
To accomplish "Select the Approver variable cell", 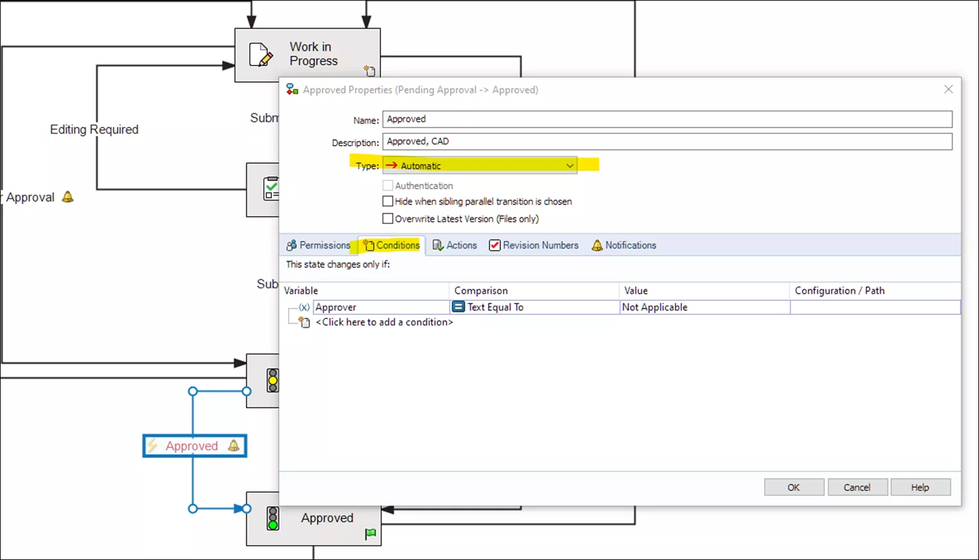I will click(380, 307).
